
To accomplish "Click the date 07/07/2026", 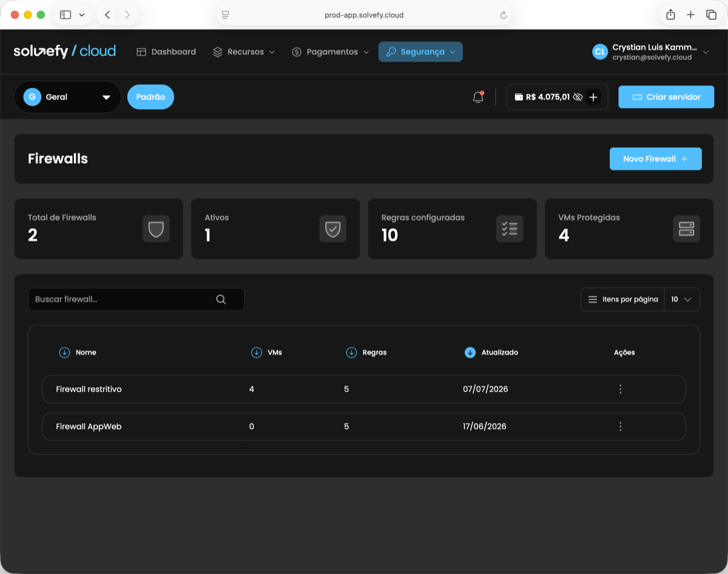I will coord(485,390).
